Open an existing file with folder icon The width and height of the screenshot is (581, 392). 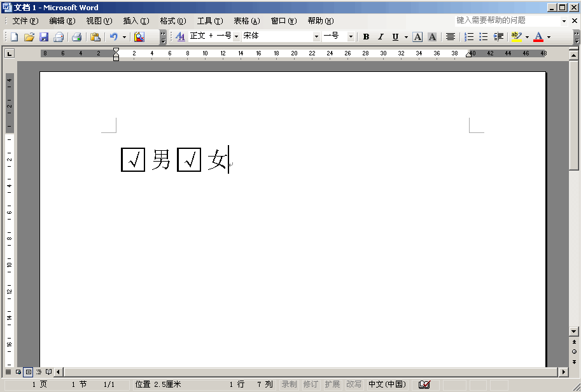(x=29, y=37)
